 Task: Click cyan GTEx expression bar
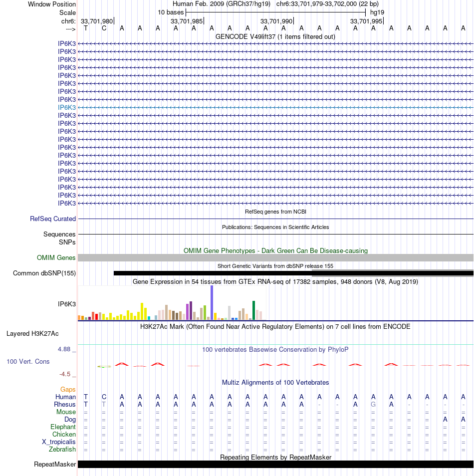[x=149, y=318]
